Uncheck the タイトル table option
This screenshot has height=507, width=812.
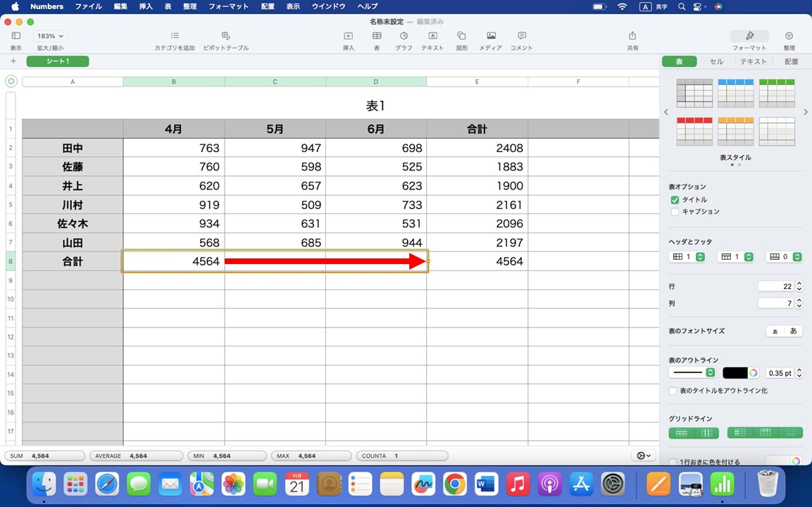(x=675, y=200)
